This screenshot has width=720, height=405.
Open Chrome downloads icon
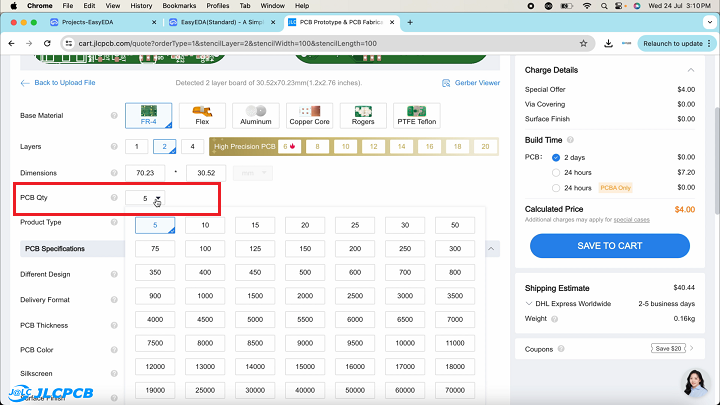coord(608,43)
